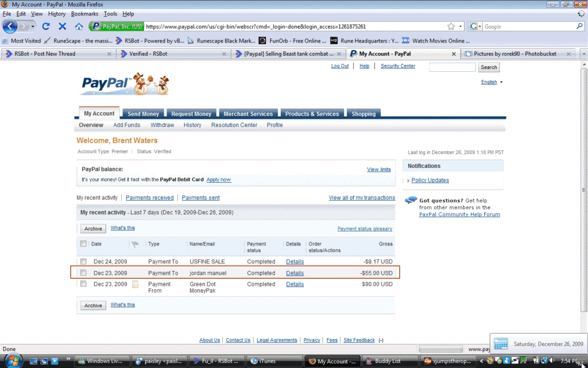Screen dimensions: 588x368
Task: Tick the select-all checkbox in table header
Action: point(83,244)
